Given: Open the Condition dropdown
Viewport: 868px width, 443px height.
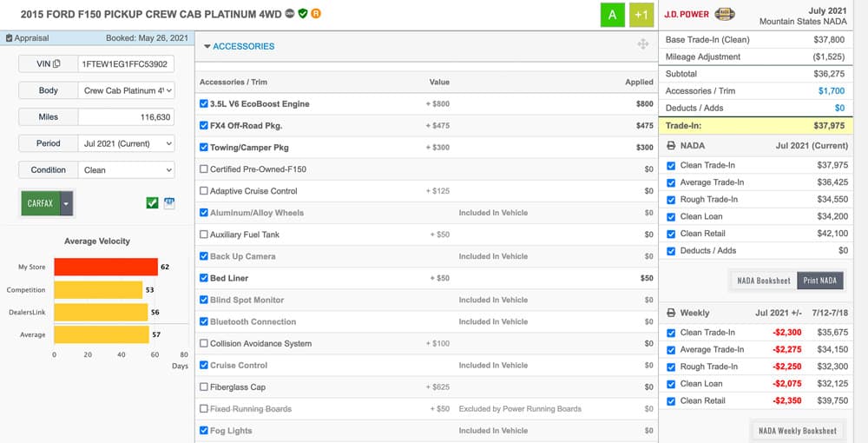Looking at the screenshot, I should point(126,170).
